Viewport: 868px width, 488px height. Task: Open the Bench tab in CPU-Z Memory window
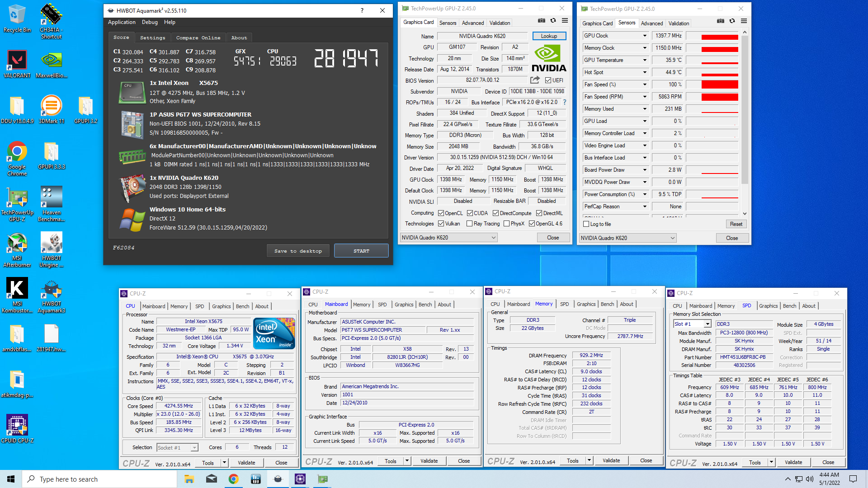click(x=607, y=304)
